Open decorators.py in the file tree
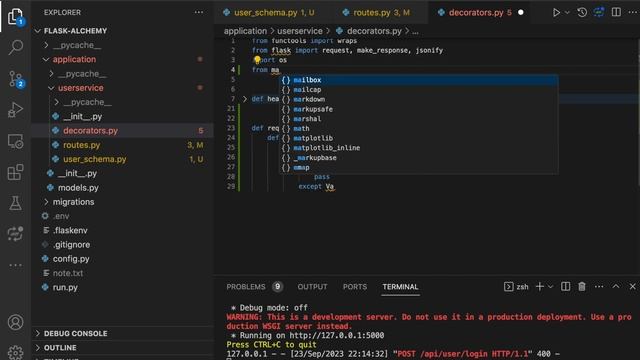Viewport: 640px width, 360px height. tap(122, 131)
